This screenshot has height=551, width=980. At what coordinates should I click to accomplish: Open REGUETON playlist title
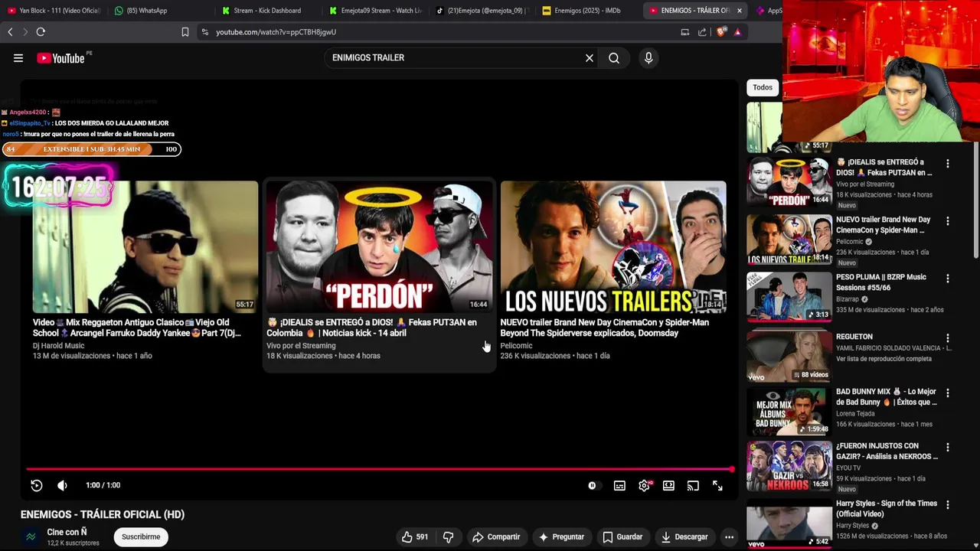pos(854,337)
